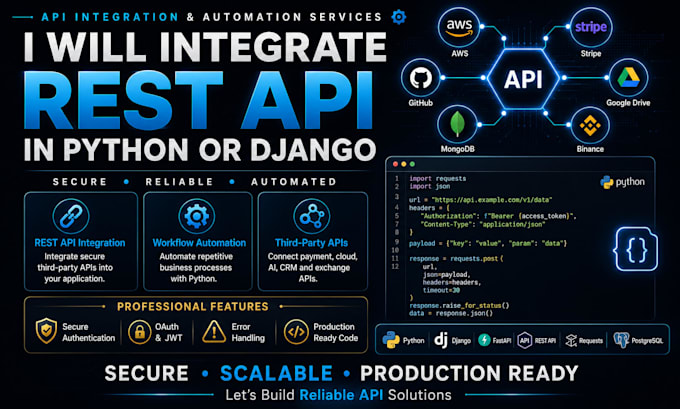Click the PostgreSQL elephant icon
The image size is (680, 409).
(621, 340)
